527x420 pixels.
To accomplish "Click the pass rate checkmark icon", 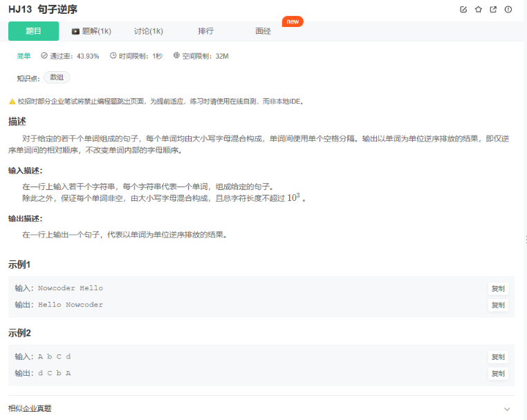I will [x=44, y=55].
